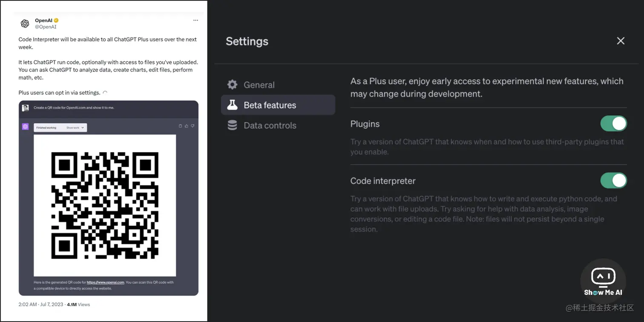Click the OpenAI logo avatar in the tweet
The height and width of the screenshot is (322, 644).
point(25,23)
